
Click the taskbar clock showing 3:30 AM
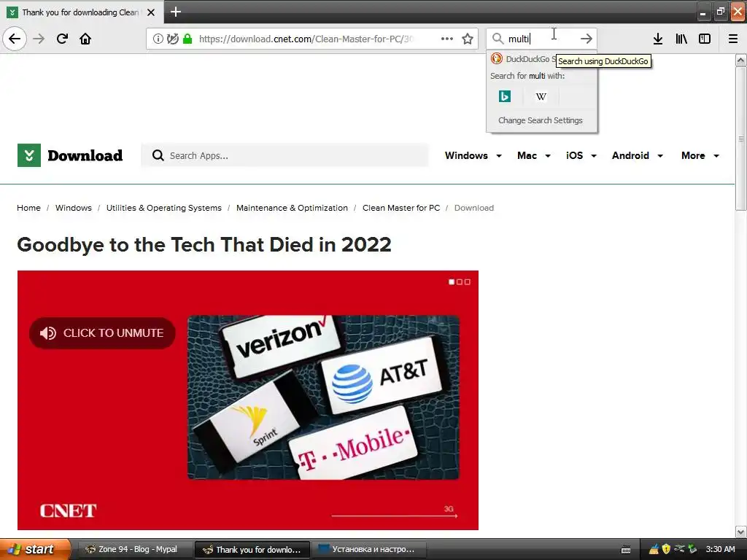pos(720,550)
